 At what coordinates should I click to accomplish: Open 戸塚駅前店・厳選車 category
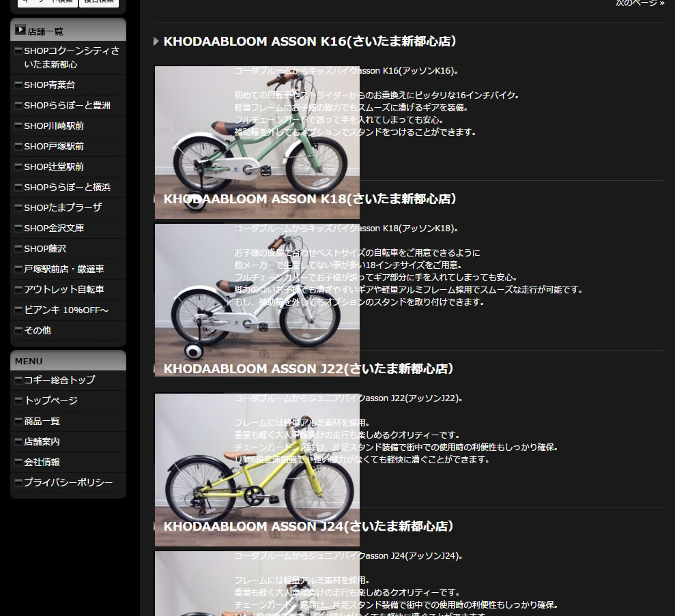(x=63, y=269)
